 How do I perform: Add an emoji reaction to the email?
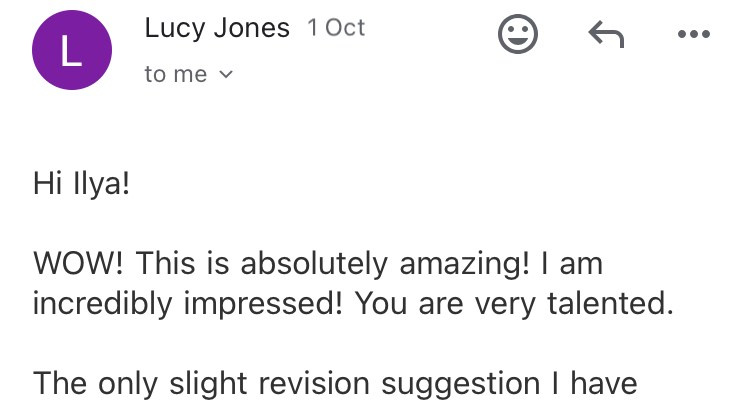[x=518, y=36]
